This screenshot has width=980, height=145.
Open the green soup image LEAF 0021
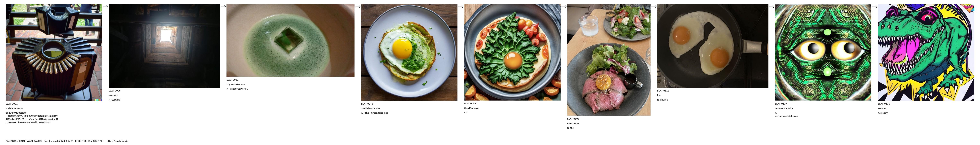tap(290, 40)
